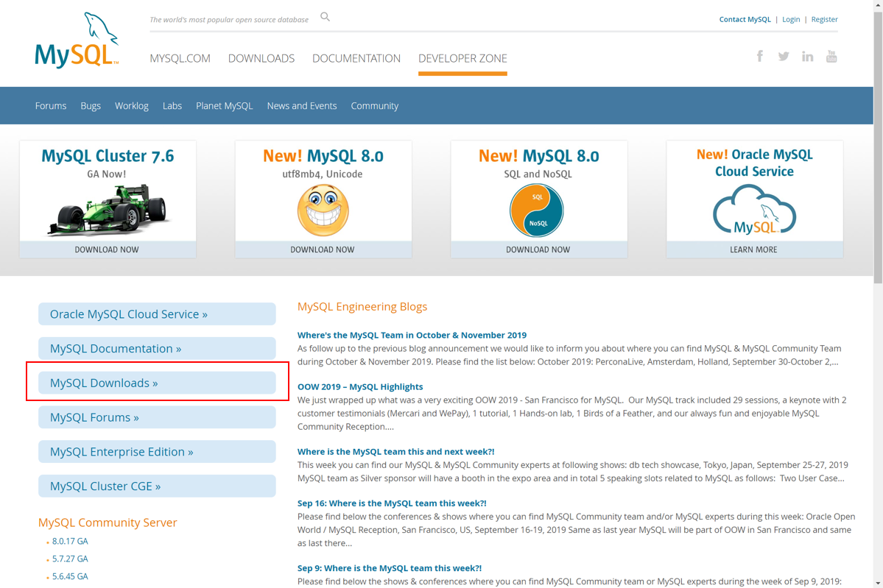Click the MySQL Engineering Blogs heading
This screenshot has height=588, width=883.
pos(362,307)
